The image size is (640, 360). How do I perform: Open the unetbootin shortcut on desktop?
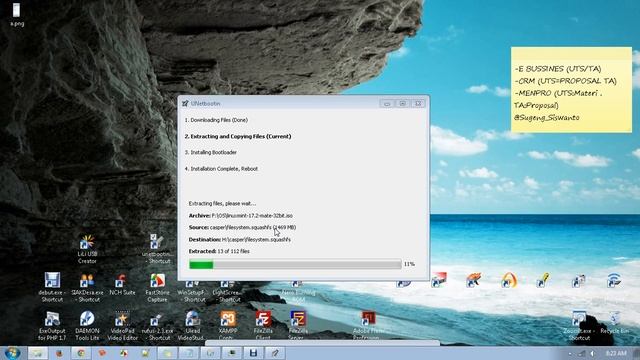(156, 249)
